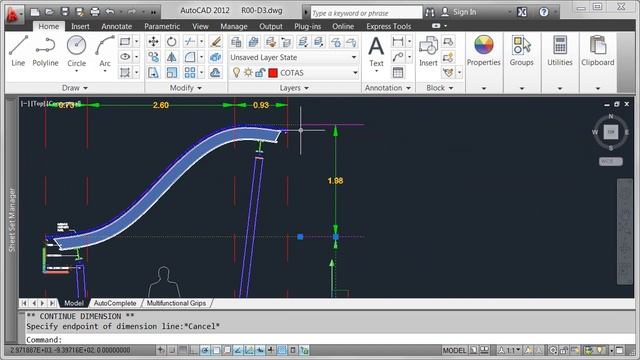Expand the Block panel
This screenshot has width=640, height=360.
tap(440, 88)
